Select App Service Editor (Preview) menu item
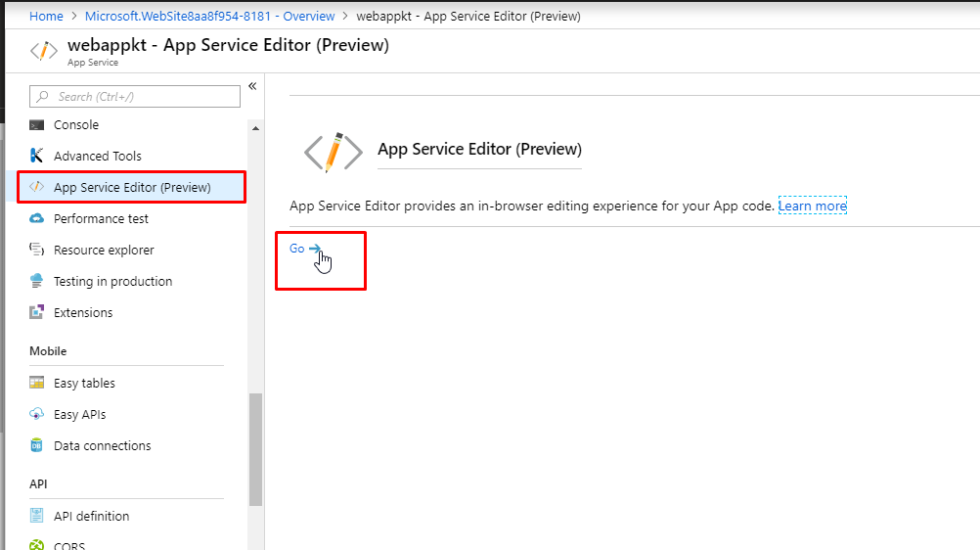Viewport: 980px width, 550px height. tap(132, 187)
